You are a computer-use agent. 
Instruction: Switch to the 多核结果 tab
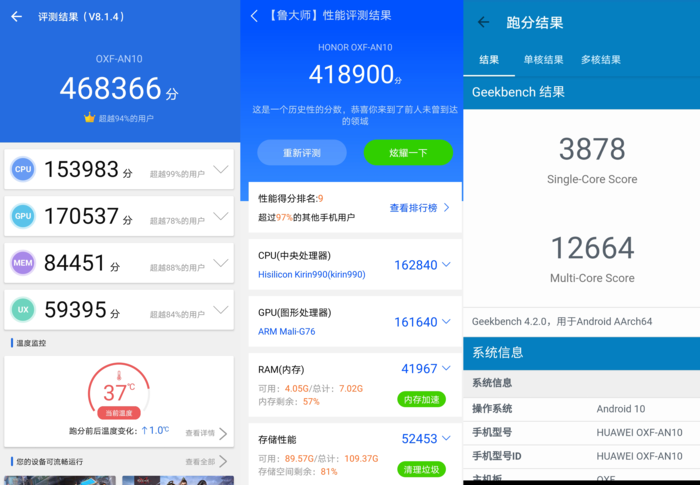(600, 60)
